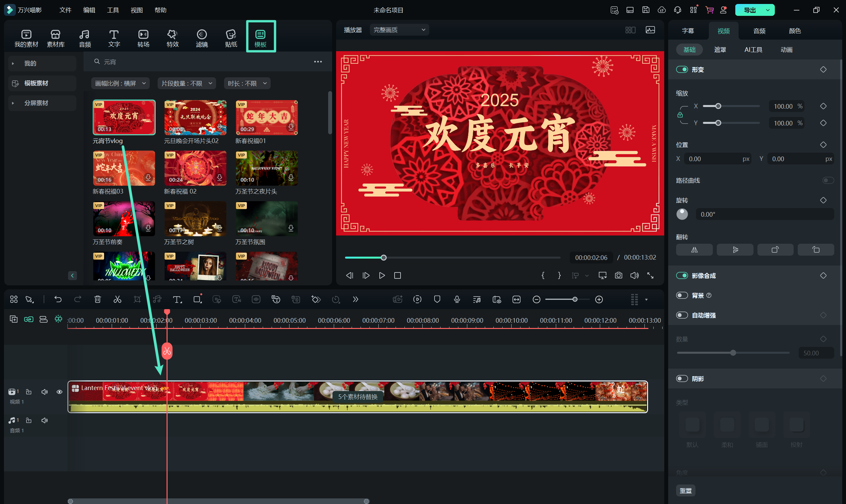The image size is (846, 504).
Task: Click the text tool icon in timeline toolbar
Action: click(177, 299)
